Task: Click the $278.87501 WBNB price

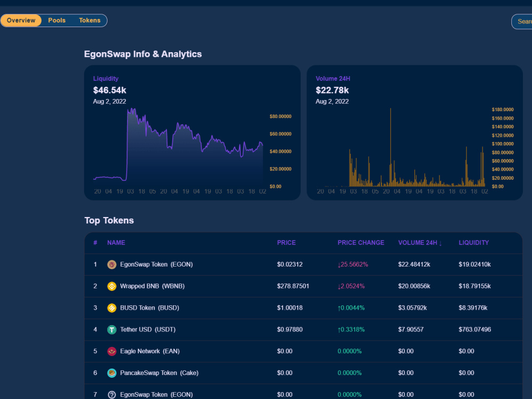Action: click(x=293, y=286)
